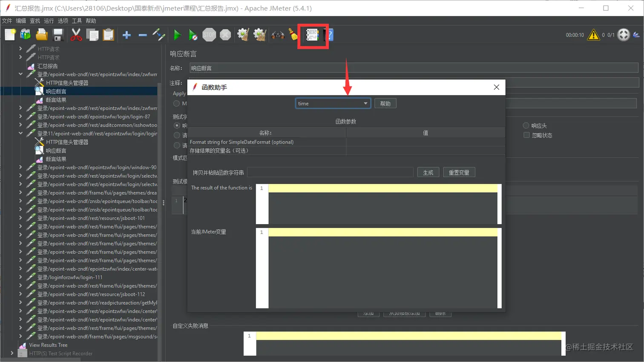This screenshot has width=644, height=362.
Task: Expand all nodes with the plus icon
Action: click(126, 35)
